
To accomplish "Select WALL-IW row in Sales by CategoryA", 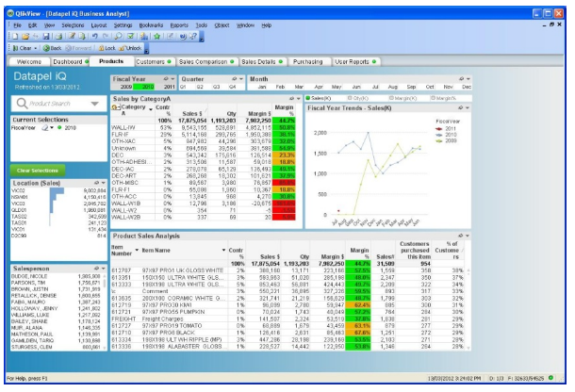I will pyautogui.click(x=203, y=127).
